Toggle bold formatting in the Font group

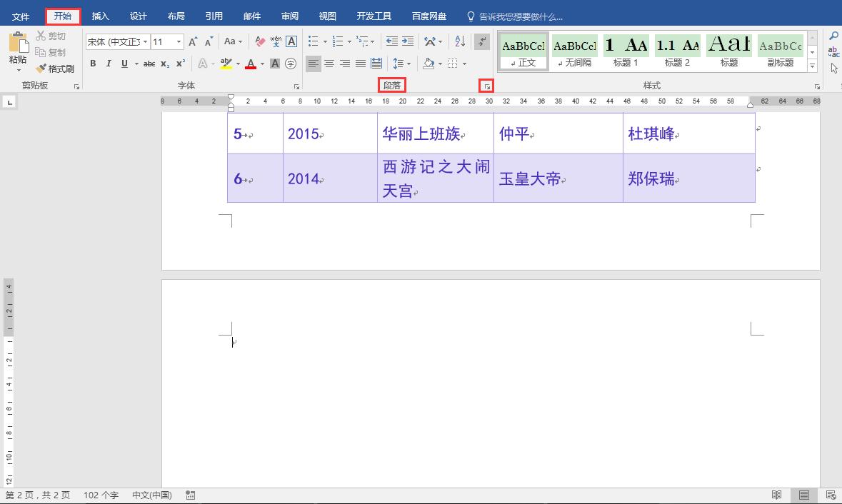point(93,64)
